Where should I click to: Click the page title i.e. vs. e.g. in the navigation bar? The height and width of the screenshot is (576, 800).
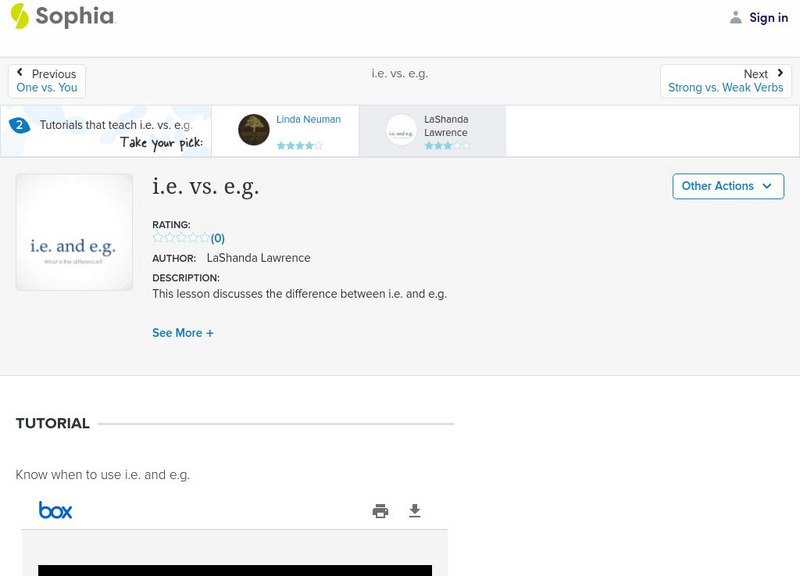point(399,73)
